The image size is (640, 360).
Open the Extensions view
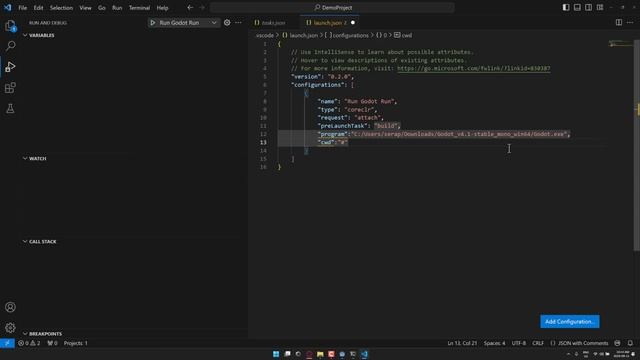click(10, 87)
